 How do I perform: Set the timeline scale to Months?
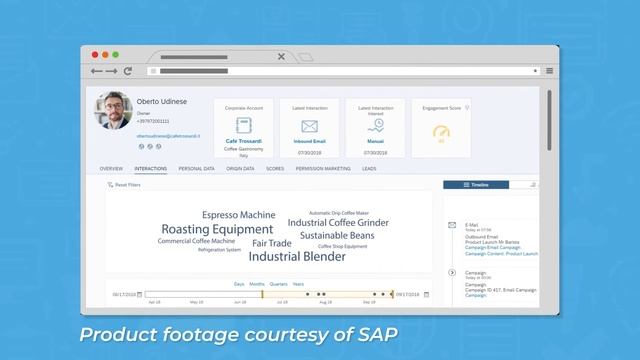tap(257, 284)
